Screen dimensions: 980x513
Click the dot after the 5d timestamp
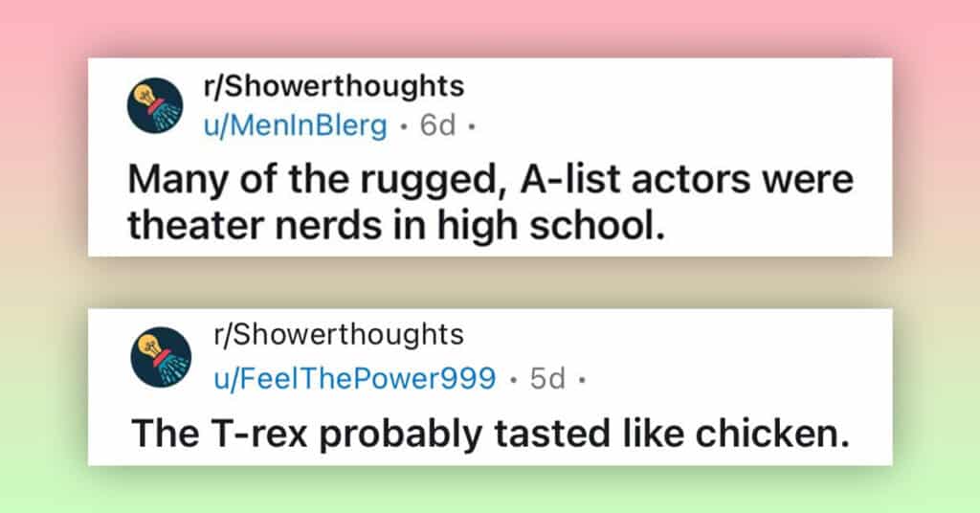click(582, 379)
